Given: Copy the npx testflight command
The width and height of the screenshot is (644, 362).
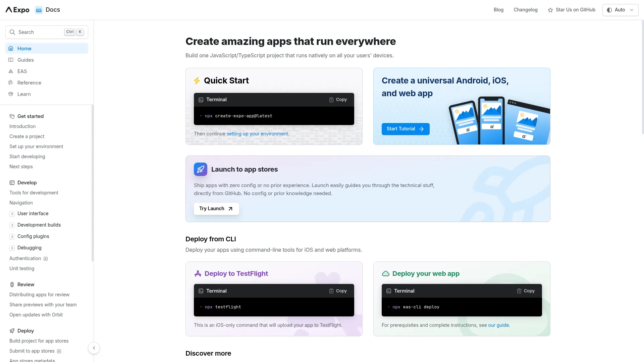Looking at the screenshot, I should coord(338,291).
